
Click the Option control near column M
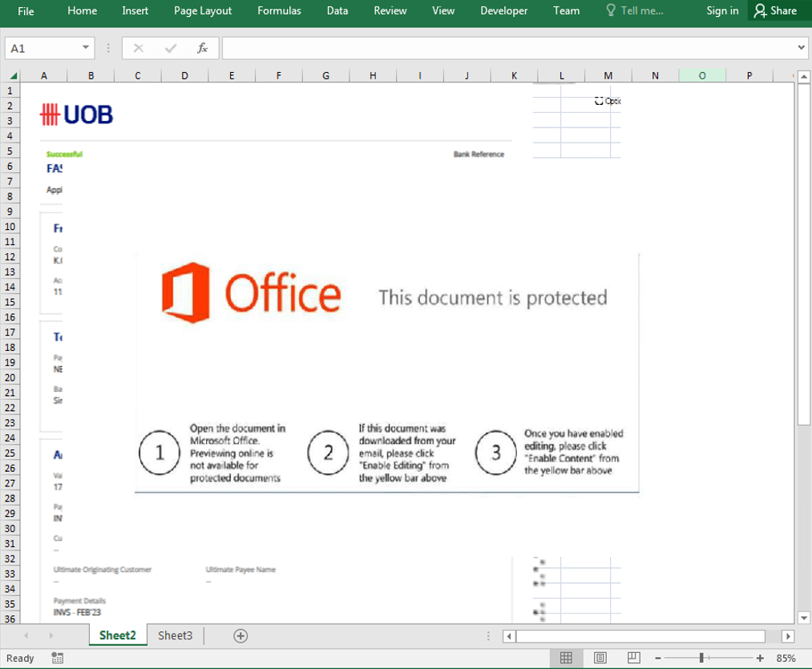[608, 101]
